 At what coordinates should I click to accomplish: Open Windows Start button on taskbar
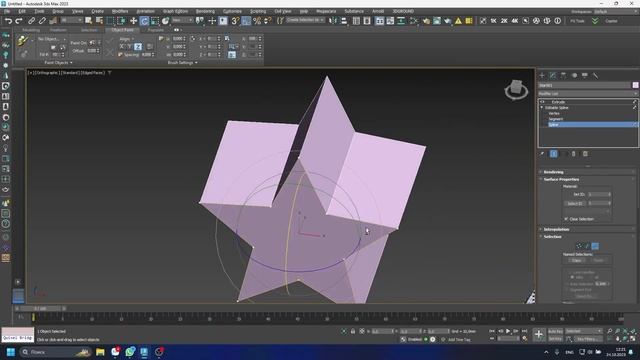11,352
